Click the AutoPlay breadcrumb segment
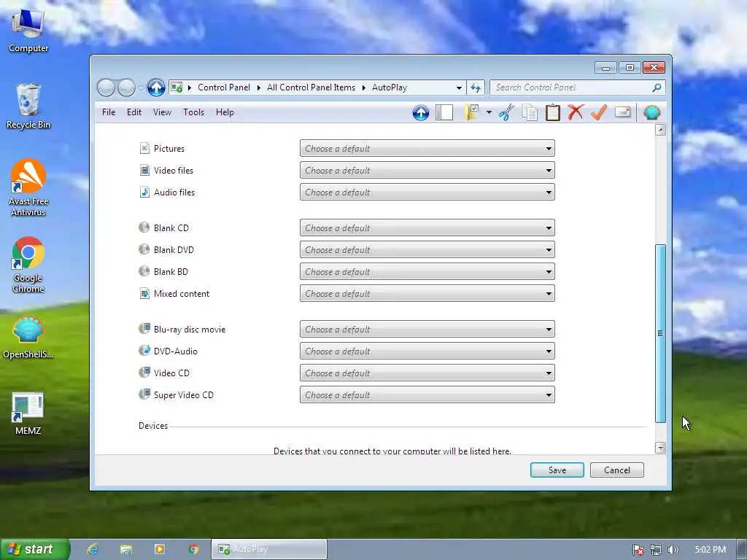This screenshot has height=560, width=747. point(390,87)
